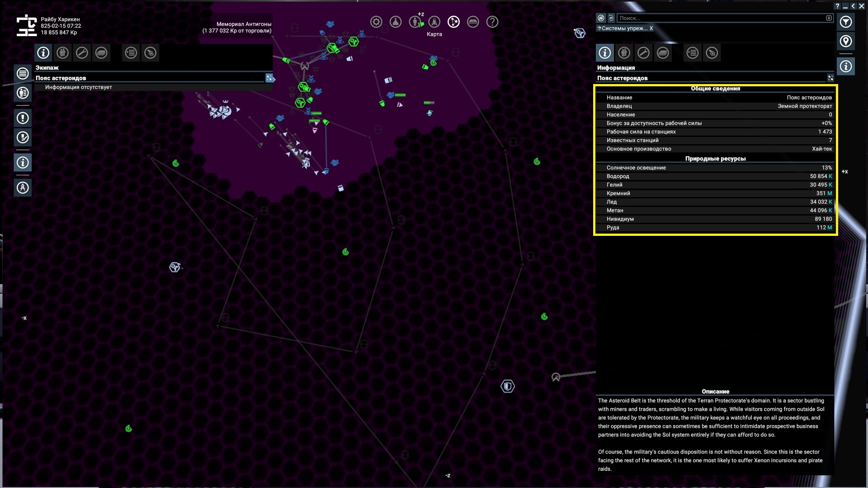
Task: Open Ship Interactions rocket icon
Action: tap(434, 22)
